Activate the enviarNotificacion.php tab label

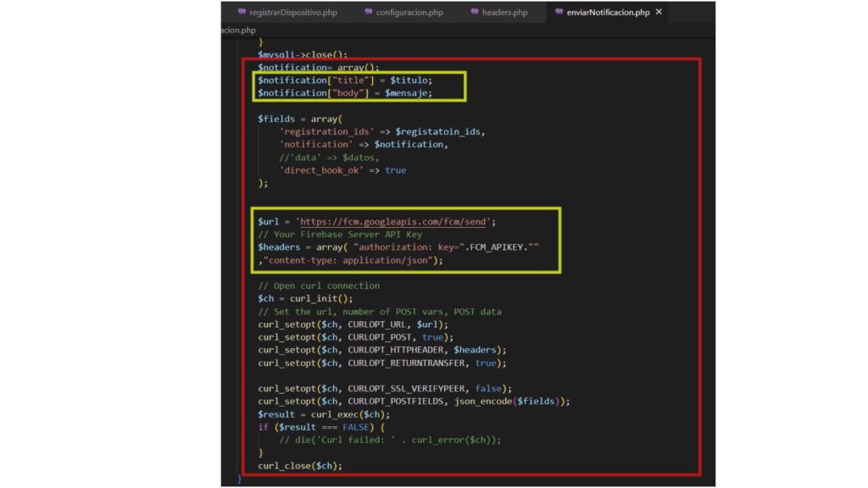click(x=608, y=13)
